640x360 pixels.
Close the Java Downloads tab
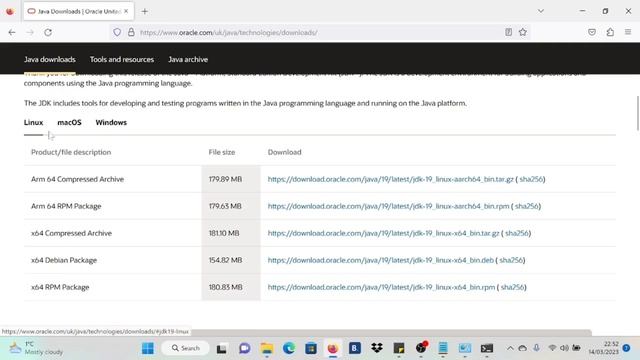[126, 11]
